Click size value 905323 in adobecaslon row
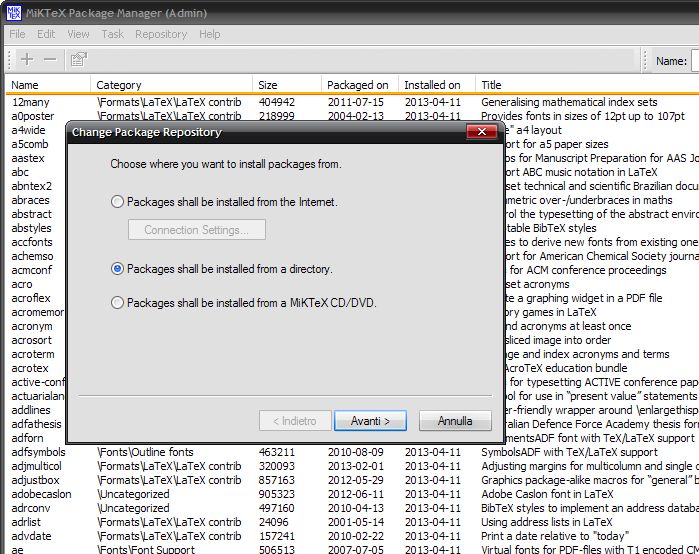699x554 pixels. pos(276,494)
